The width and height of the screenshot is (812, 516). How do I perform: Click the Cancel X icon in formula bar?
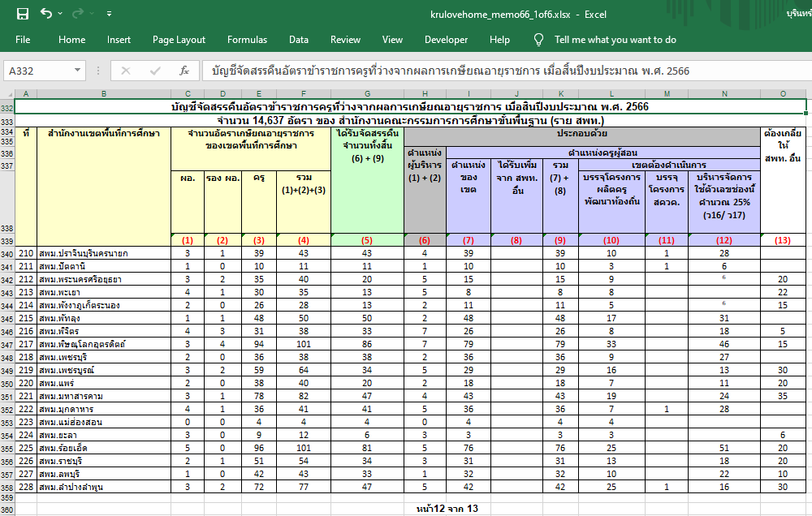126,71
